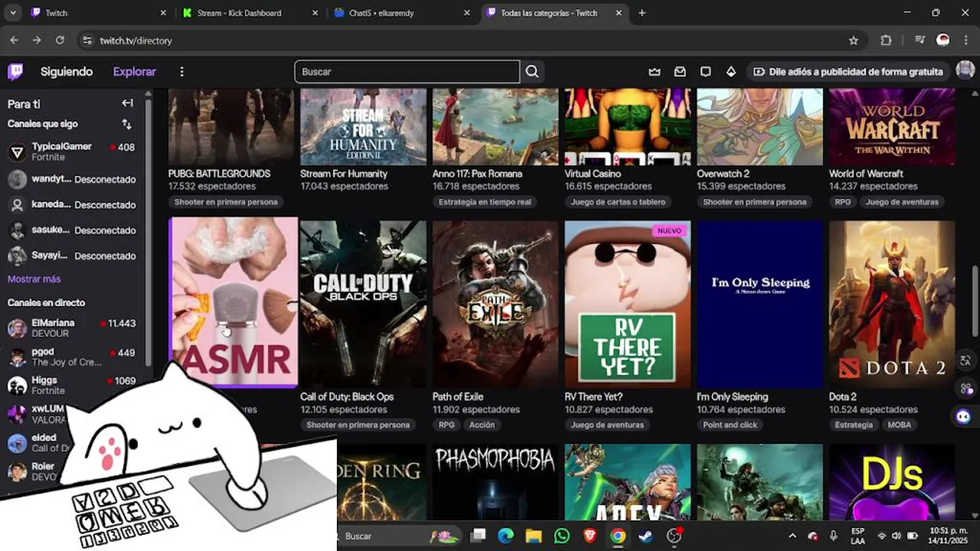
Task: Open the Get Bits diamond icon
Action: (731, 72)
